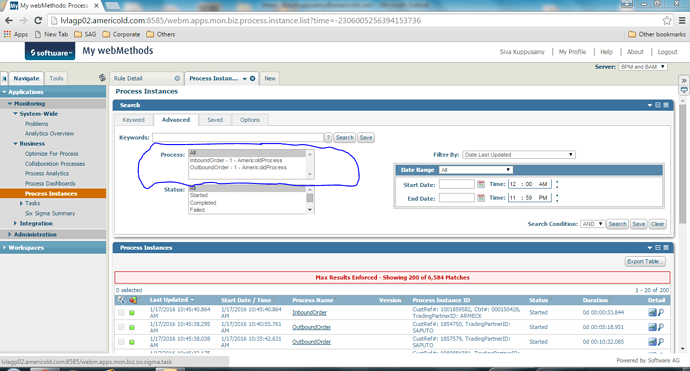Viewport: 690px width, 371px height.
Task: Click browser back arrow
Action: pos(9,21)
